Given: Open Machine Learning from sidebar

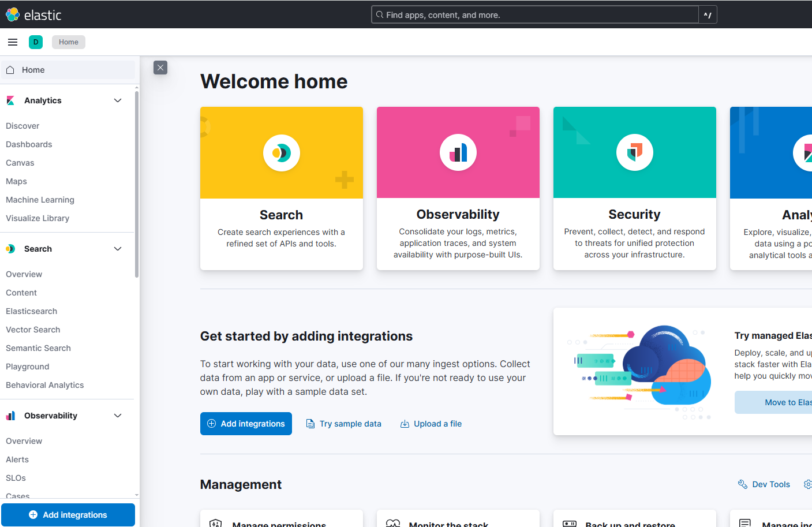Looking at the screenshot, I should tap(40, 200).
